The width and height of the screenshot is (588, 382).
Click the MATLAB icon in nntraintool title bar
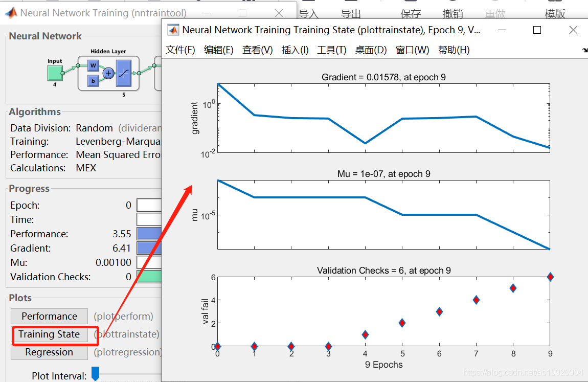11,13
